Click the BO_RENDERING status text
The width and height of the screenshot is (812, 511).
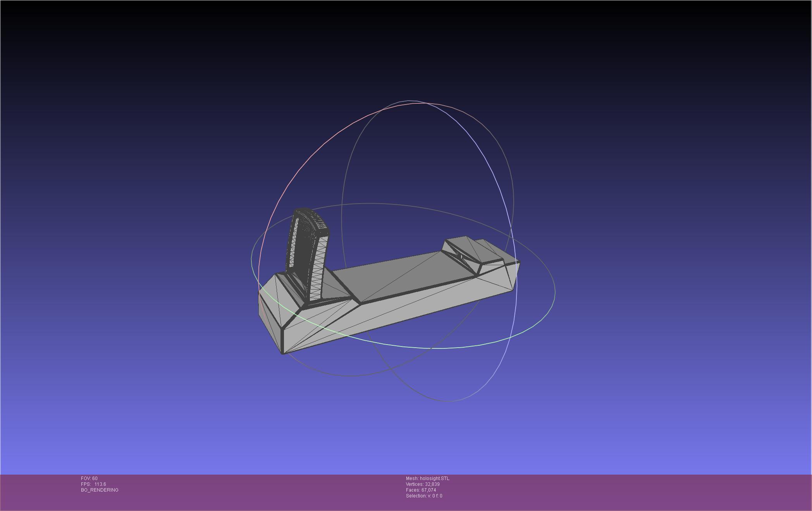coord(100,490)
